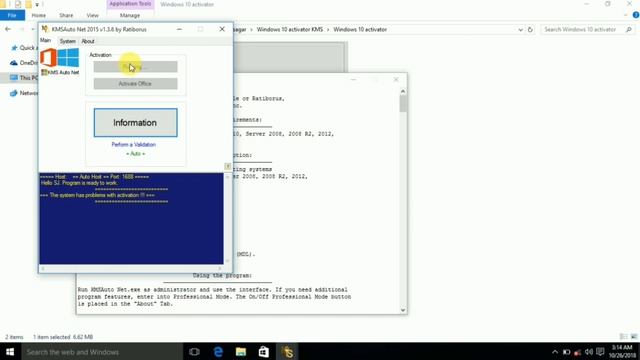Click the KMSAuto Net taskbar icon
The height and width of the screenshot is (360, 640).
tap(287, 351)
